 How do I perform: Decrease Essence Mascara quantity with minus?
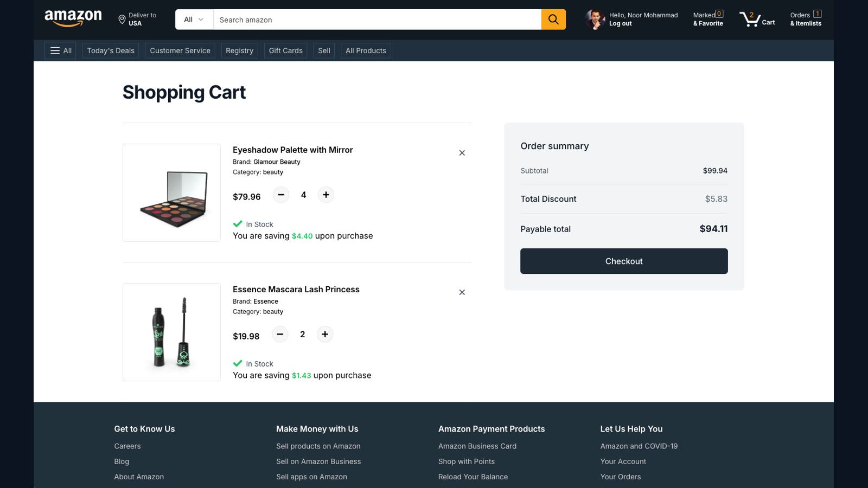pyautogui.click(x=280, y=334)
